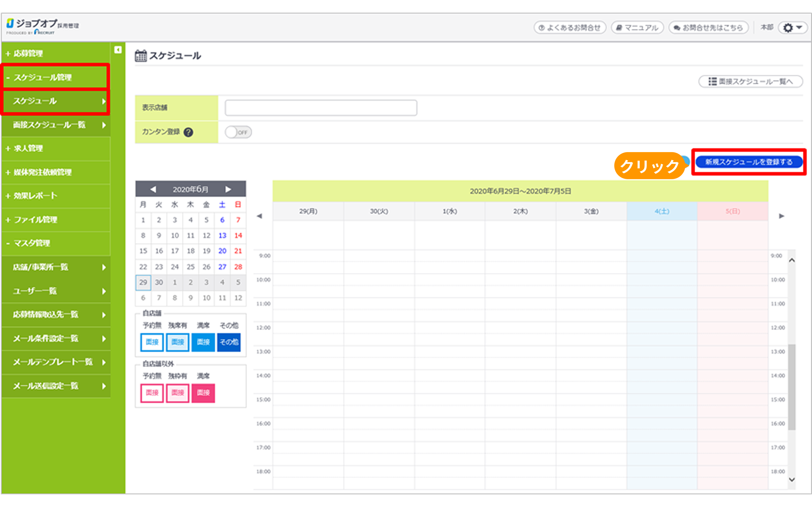Viewport: 812px width, 507px height.
Task: Select June 13 in mini calendar
Action: 222,235
